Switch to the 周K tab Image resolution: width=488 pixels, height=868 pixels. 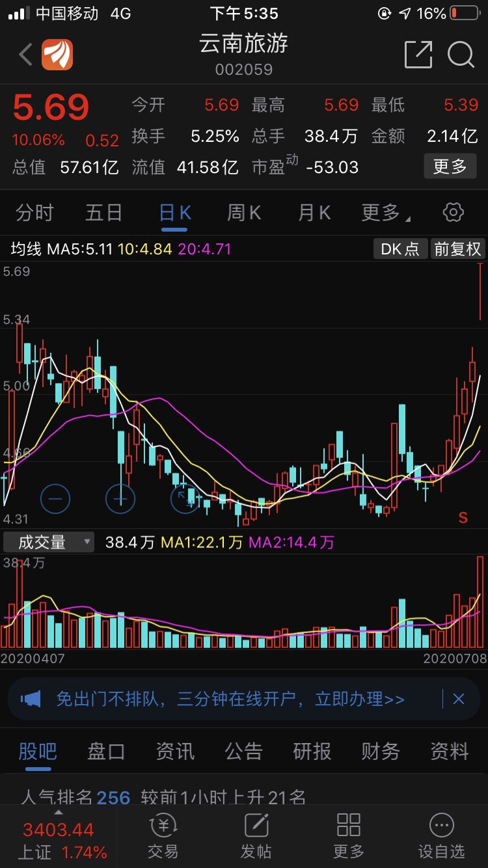click(x=244, y=212)
